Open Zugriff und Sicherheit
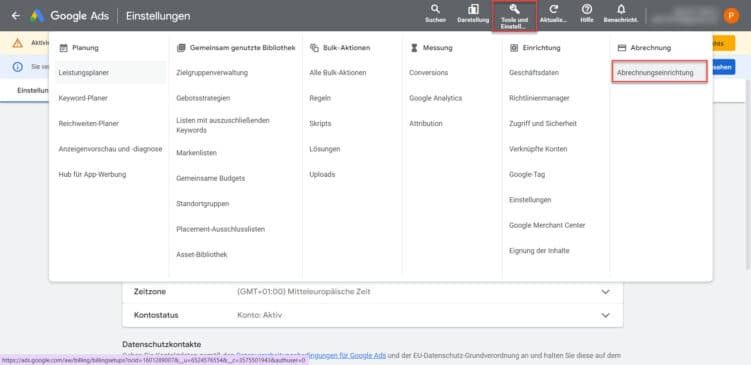The height and width of the screenshot is (365, 751). pos(543,124)
